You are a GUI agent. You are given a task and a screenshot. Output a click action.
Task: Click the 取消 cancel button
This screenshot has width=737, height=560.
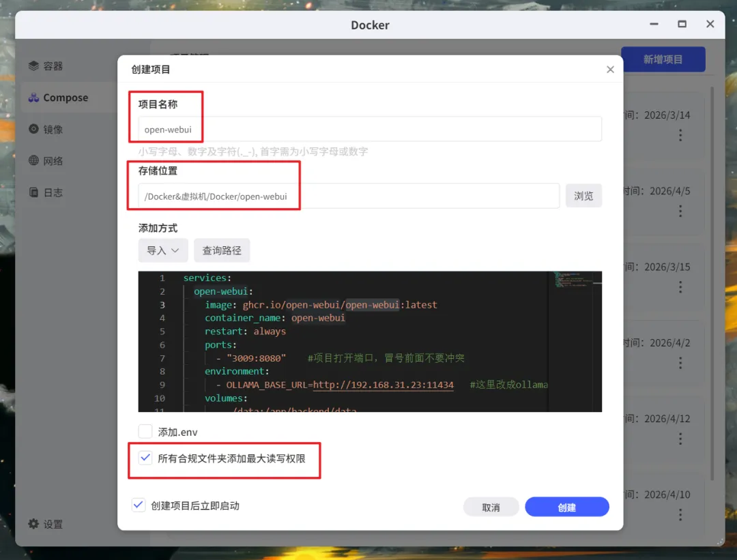[x=491, y=507]
